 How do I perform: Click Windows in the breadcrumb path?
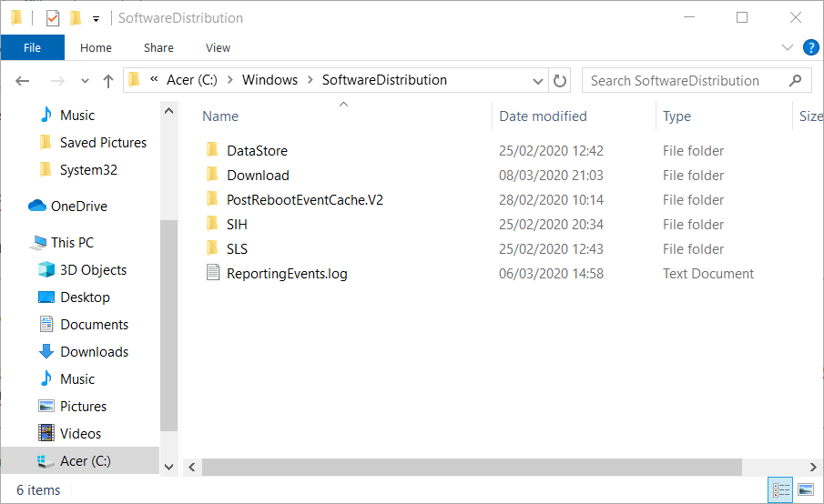(x=270, y=80)
